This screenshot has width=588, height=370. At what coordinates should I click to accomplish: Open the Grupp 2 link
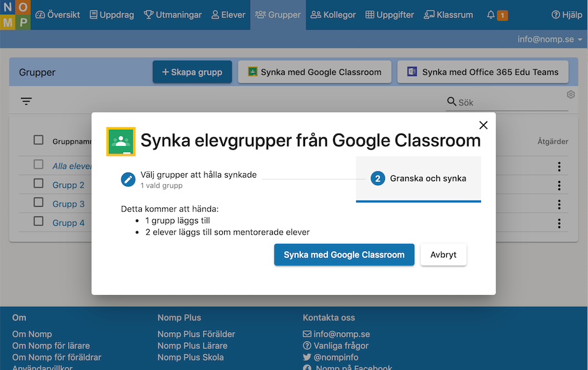tap(68, 185)
